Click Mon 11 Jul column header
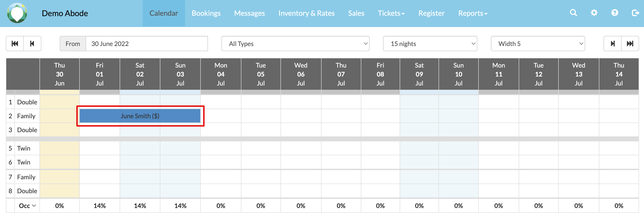The image size is (644, 219). [x=498, y=74]
